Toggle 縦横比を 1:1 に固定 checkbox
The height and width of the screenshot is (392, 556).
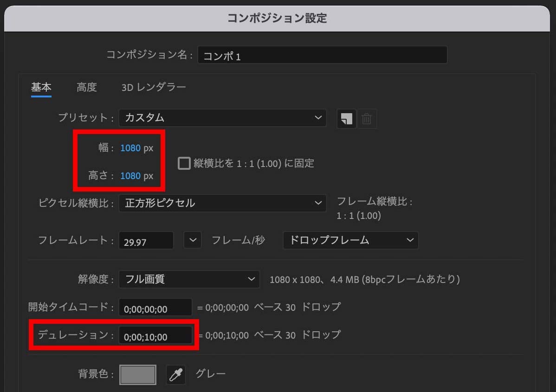[184, 163]
